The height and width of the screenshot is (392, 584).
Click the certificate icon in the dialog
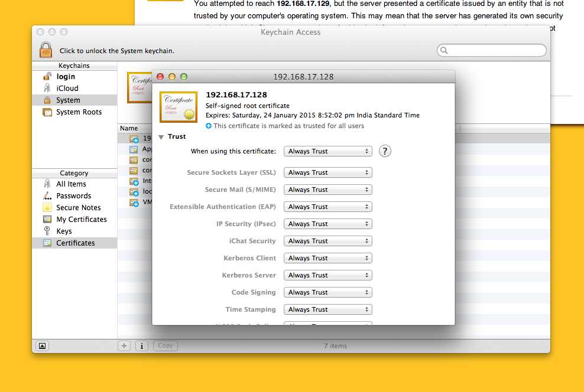coord(179,107)
